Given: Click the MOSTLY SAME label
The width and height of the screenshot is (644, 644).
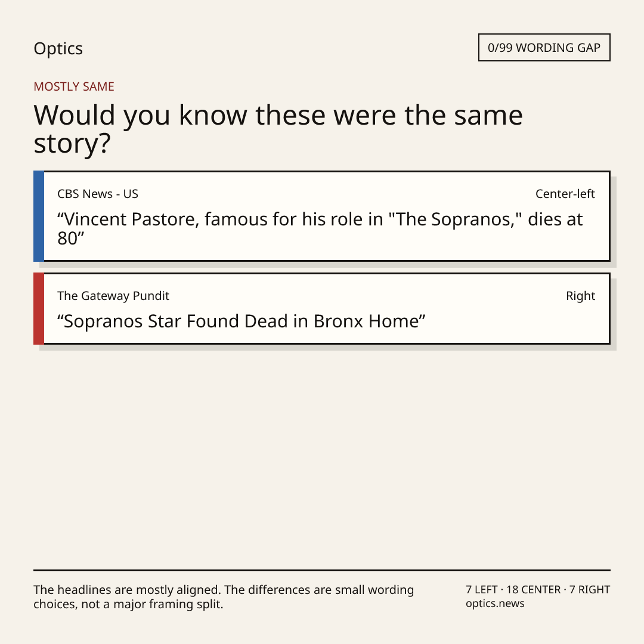Looking at the screenshot, I should coord(74,86).
